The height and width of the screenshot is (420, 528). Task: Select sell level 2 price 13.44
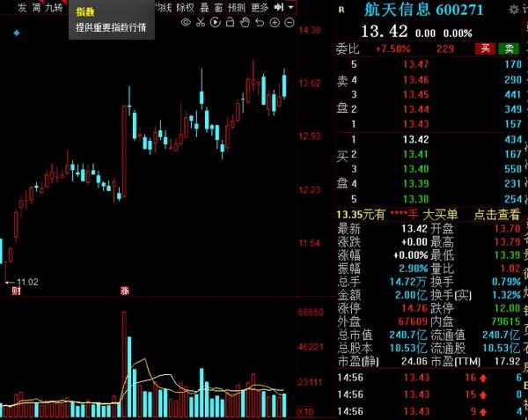click(416, 109)
